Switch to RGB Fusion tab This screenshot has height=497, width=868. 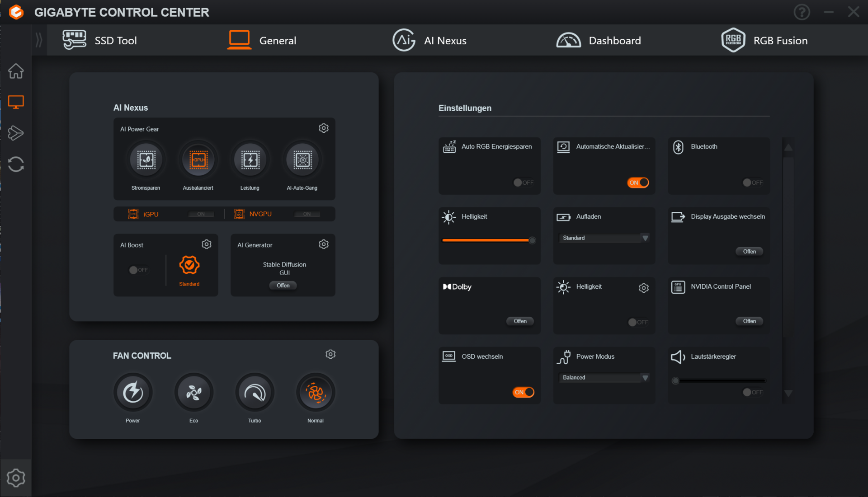pyautogui.click(x=764, y=41)
